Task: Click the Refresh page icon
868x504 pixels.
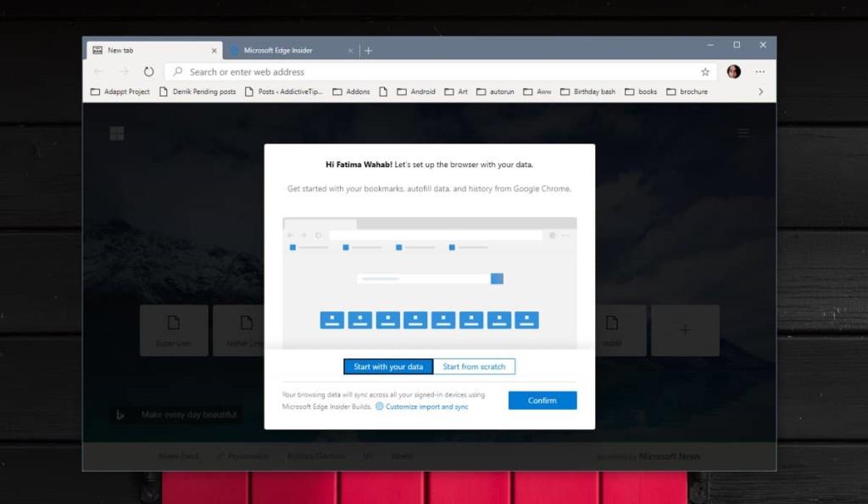Action: pos(149,72)
